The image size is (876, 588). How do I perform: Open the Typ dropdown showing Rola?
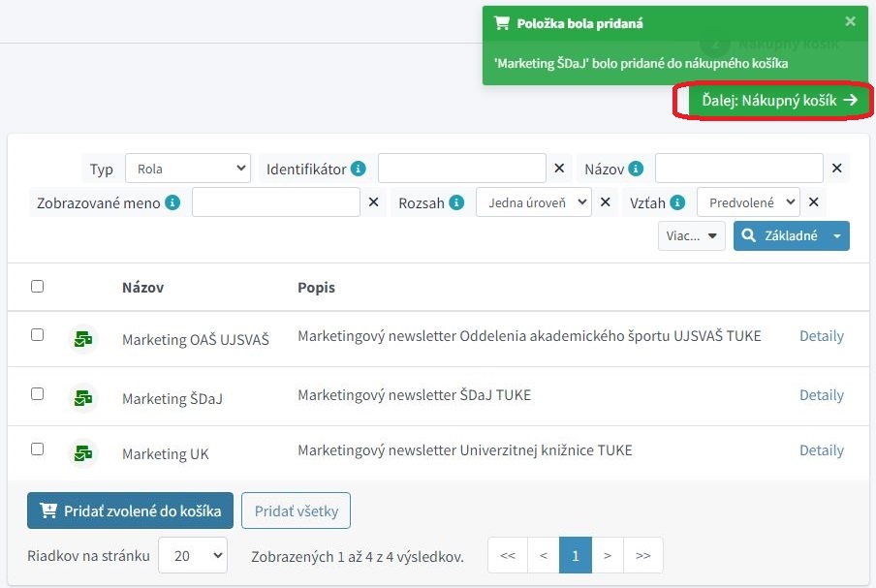click(x=188, y=169)
